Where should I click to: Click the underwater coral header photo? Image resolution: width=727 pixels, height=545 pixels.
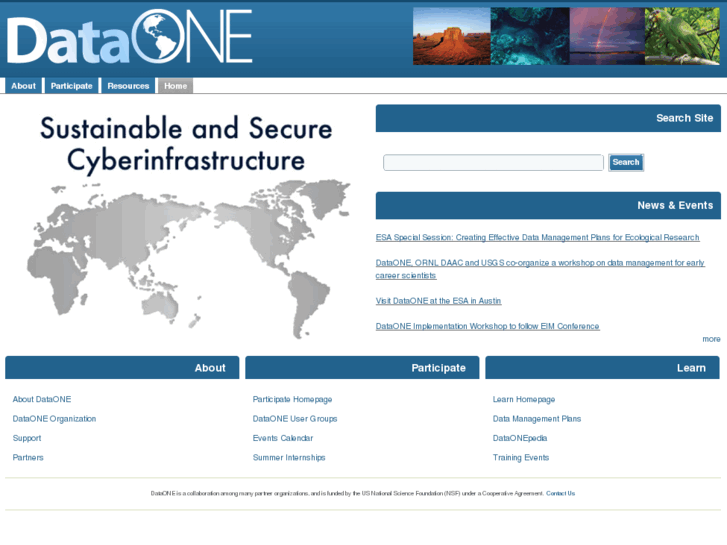coord(530,36)
